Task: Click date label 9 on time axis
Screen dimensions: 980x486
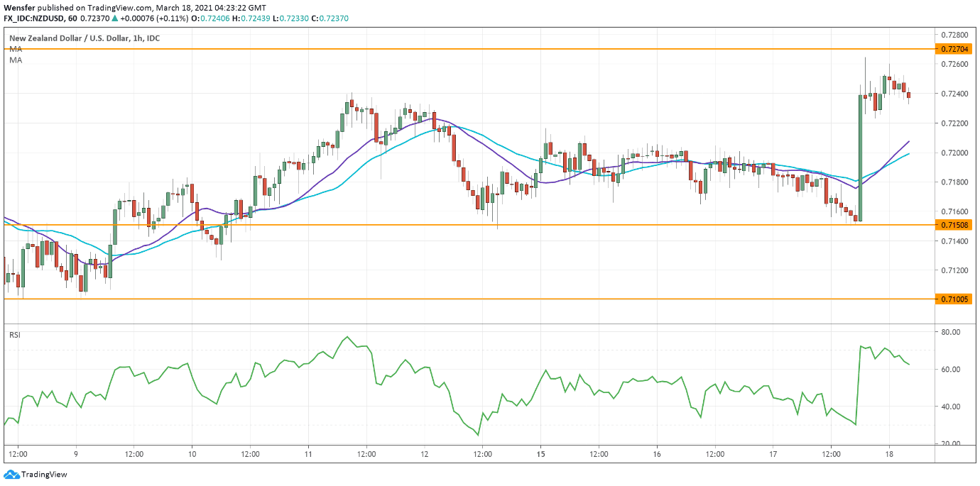Action: click(75, 454)
